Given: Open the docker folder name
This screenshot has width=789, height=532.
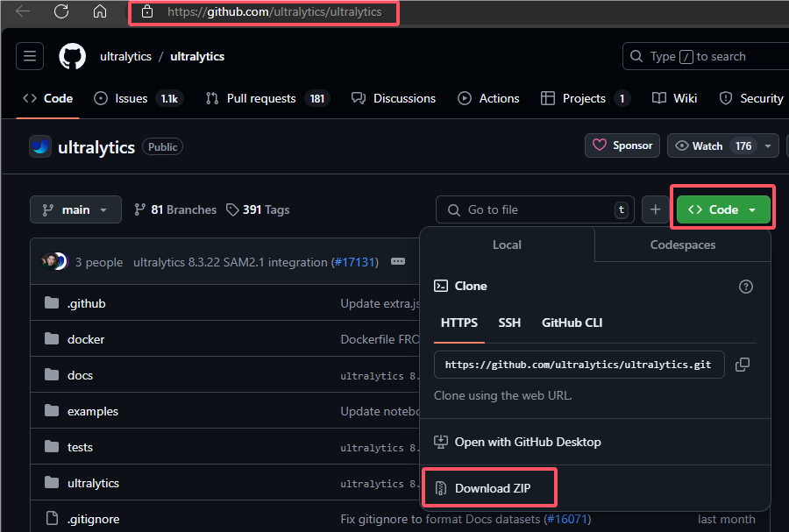Looking at the screenshot, I should [x=86, y=339].
